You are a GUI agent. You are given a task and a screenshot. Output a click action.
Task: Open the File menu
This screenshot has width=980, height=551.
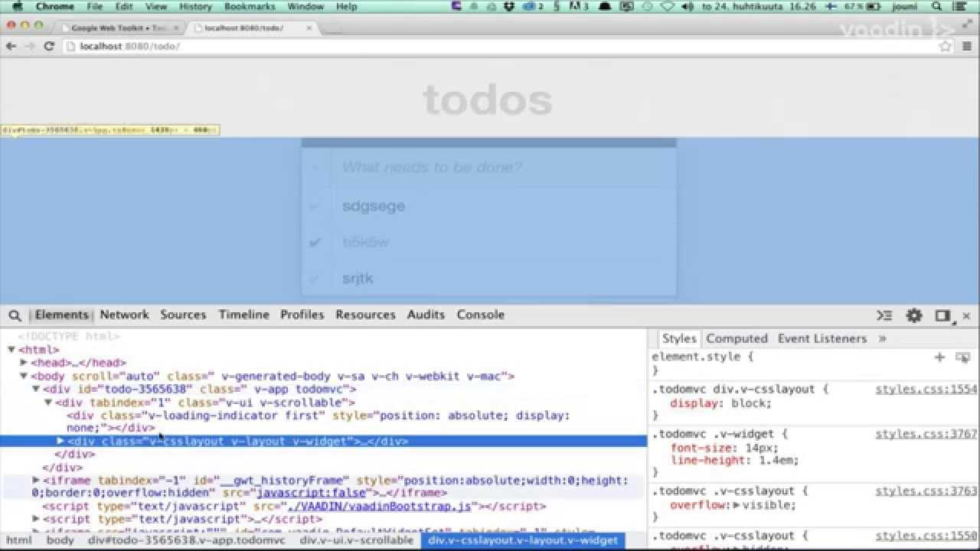(x=95, y=6)
